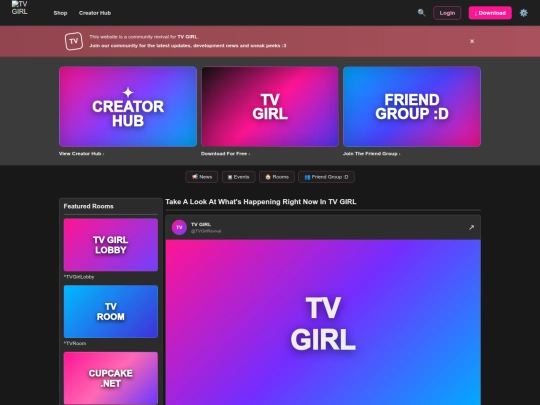Select the Friend Group :D tab

[326, 177]
